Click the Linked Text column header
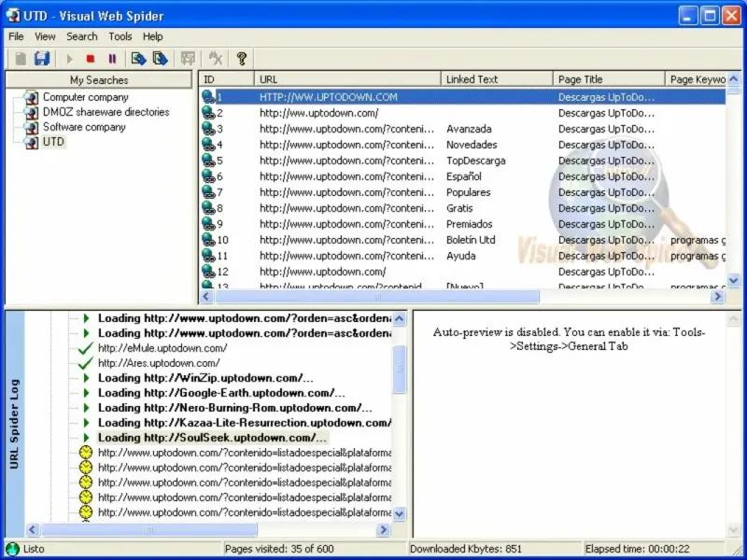The height and width of the screenshot is (560, 747). [x=497, y=79]
